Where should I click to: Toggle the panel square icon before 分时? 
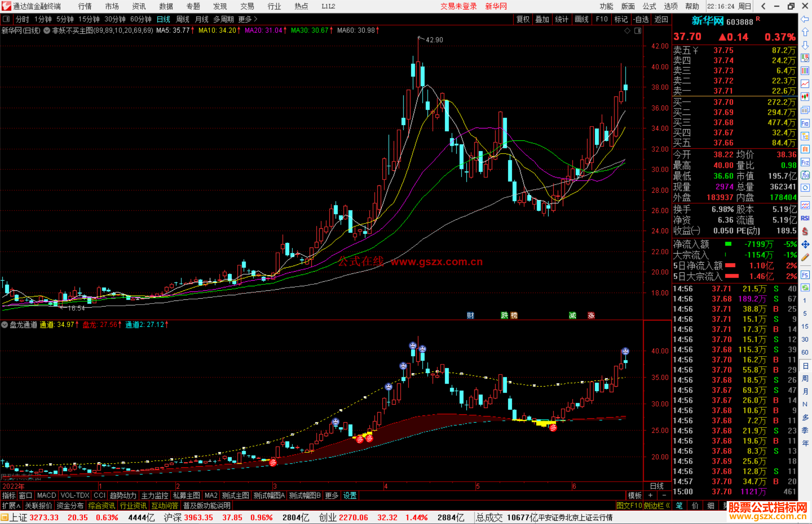pyautogui.click(x=6, y=19)
